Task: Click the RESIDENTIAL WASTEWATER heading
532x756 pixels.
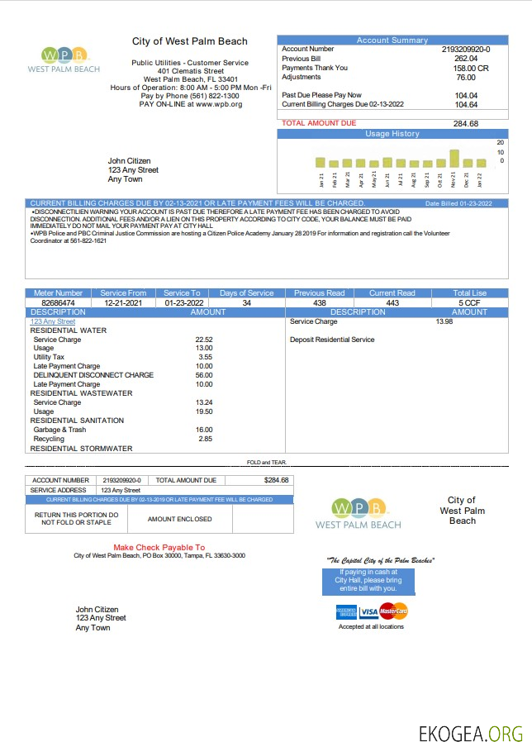Action: (81, 393)
